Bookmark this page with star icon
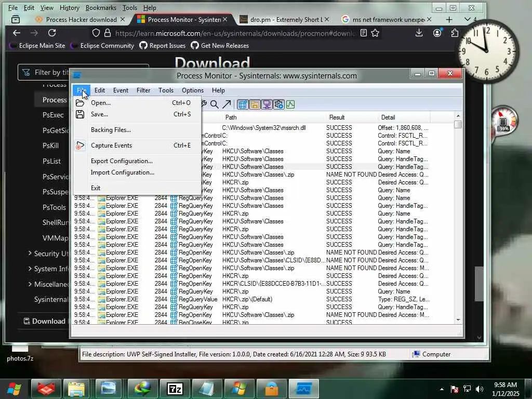 click(375, 33)
